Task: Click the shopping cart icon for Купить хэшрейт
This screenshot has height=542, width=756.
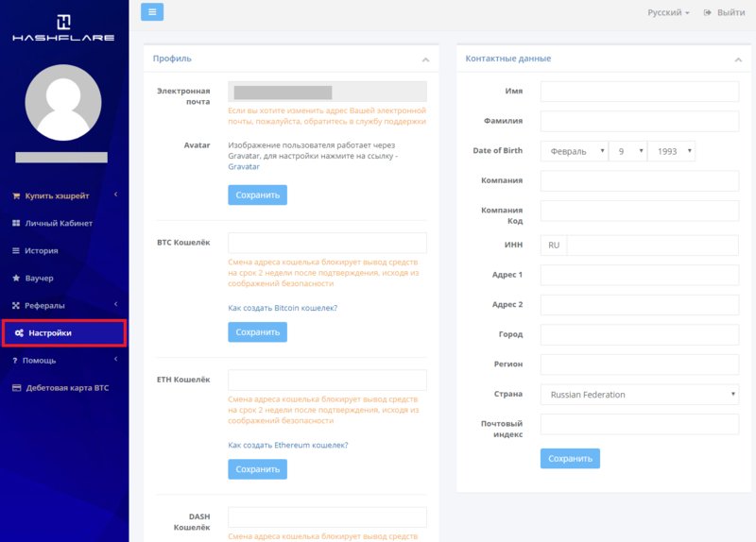Action: [x=16, y=195]
